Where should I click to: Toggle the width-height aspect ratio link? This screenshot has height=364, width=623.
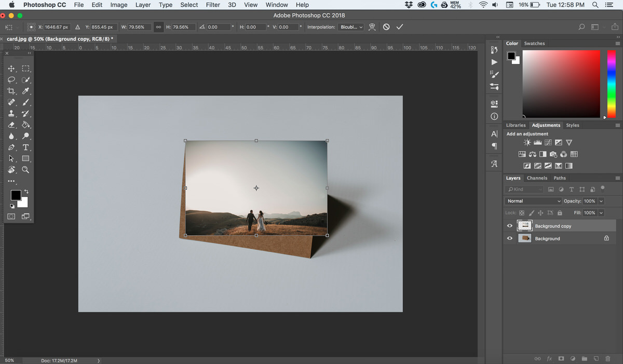158,27
